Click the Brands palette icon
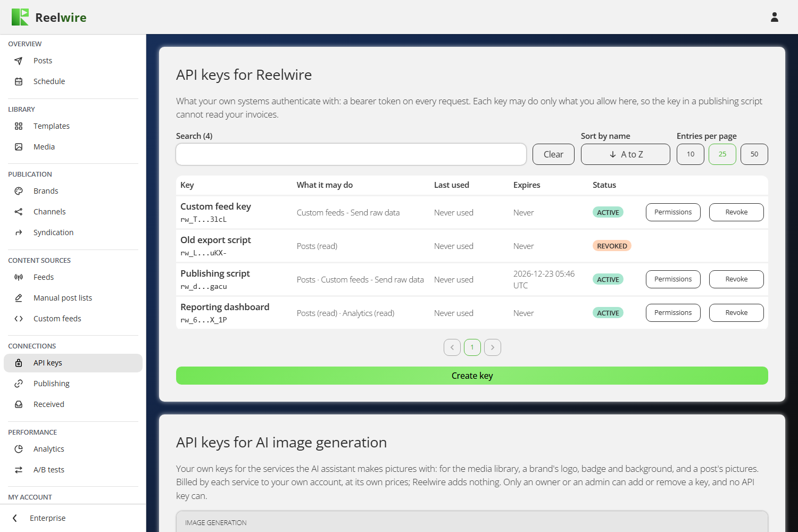 [19, 191]
